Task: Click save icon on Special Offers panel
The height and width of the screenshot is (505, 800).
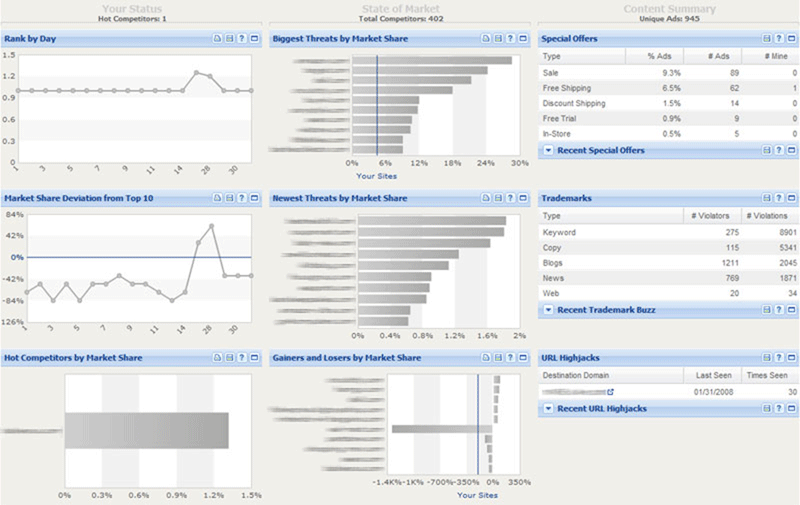Action: pos(767,39)
